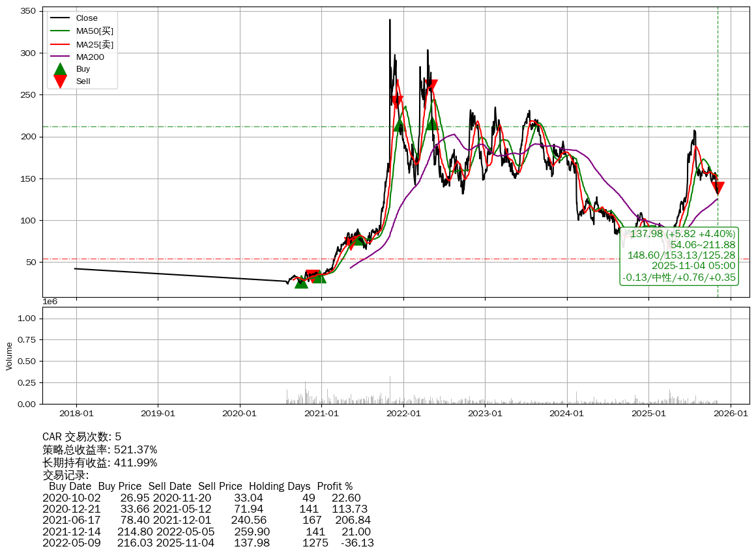Click the red sell marker near mid-2021
Viewport: 756px width, 555px height.
coord(351,243)
